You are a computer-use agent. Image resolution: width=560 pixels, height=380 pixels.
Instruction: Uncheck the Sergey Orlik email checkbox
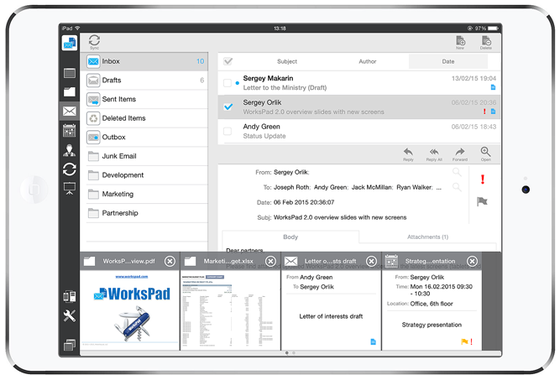(x=228, y=107)
